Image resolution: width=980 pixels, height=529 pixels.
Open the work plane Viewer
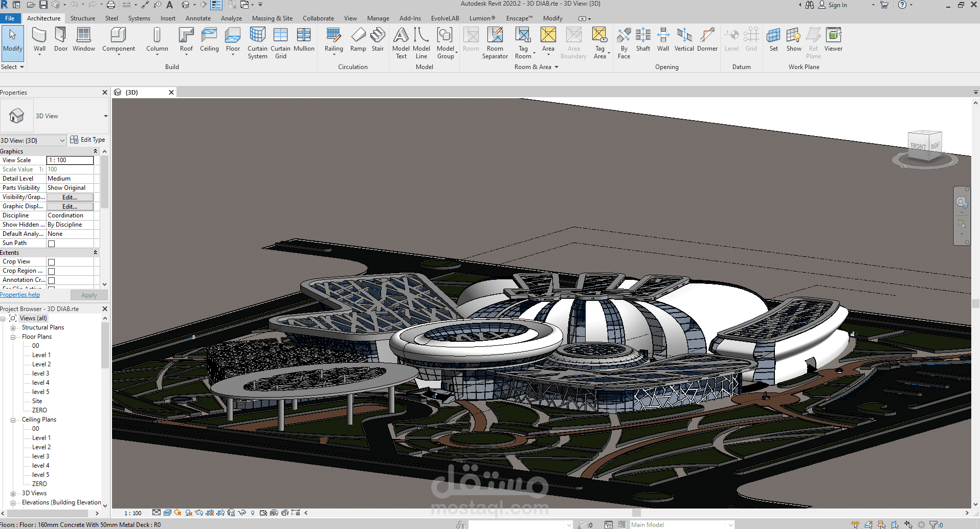833,40
